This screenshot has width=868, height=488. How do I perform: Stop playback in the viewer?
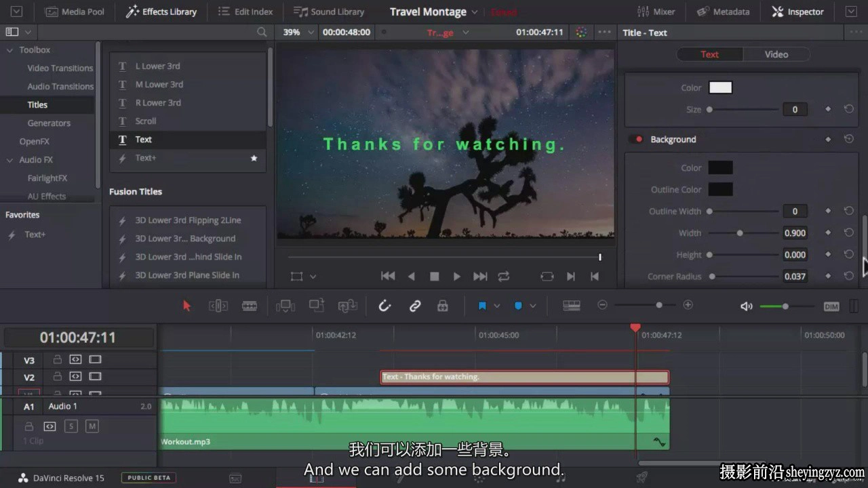coord(435,276)
